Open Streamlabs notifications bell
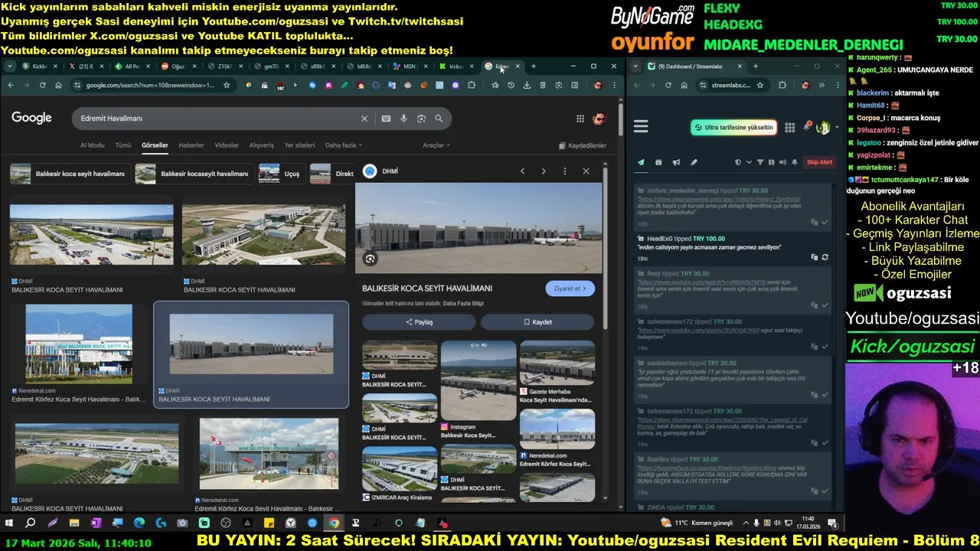The width and height of the screenshot is (980, 551). point(806,127)
